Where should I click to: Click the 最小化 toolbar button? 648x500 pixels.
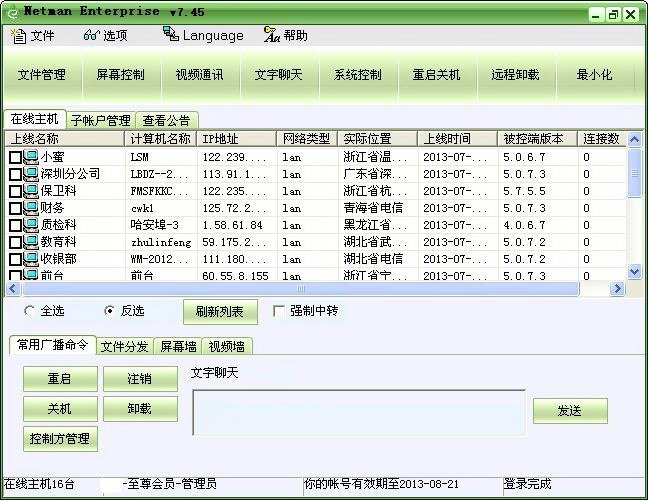click(x=594, y=75)
